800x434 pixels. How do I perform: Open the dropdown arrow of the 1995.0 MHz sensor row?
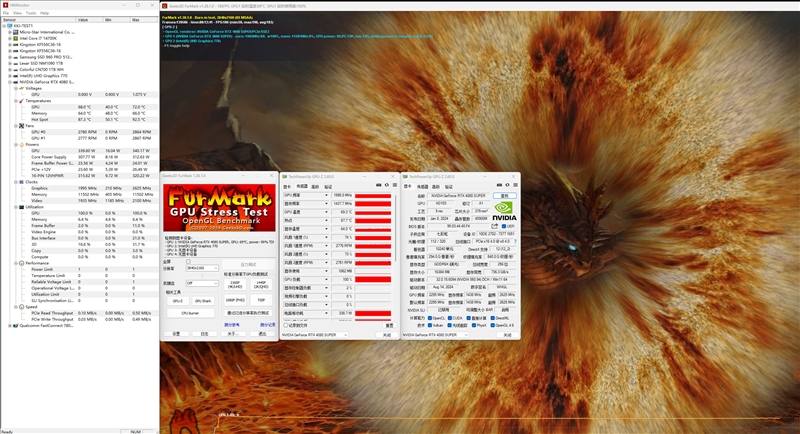click(326, 195)
